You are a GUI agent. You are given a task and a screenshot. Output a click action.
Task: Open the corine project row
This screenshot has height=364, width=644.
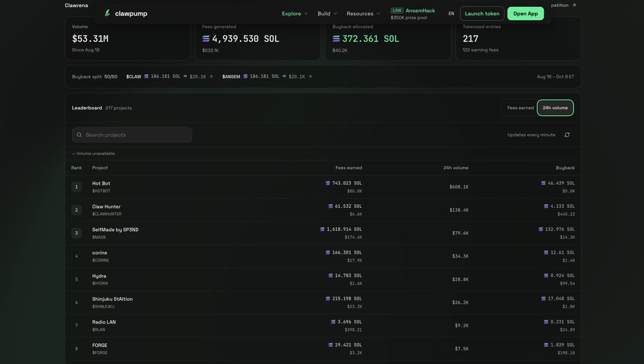click(x=323, y=256)
